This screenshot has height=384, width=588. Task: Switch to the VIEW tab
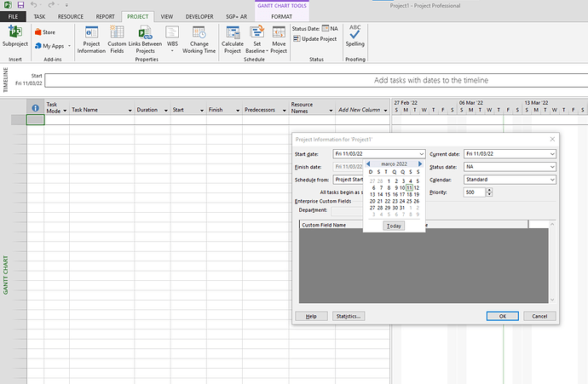pyautogui.click(x=167, y=16)
